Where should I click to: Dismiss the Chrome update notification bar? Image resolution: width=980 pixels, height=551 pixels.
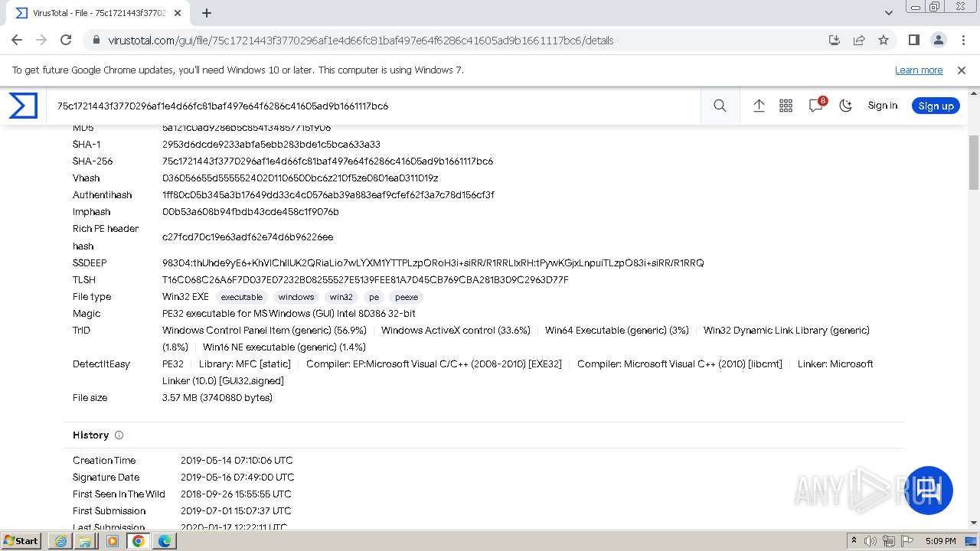pyautogui.click(x=962, y=70)
